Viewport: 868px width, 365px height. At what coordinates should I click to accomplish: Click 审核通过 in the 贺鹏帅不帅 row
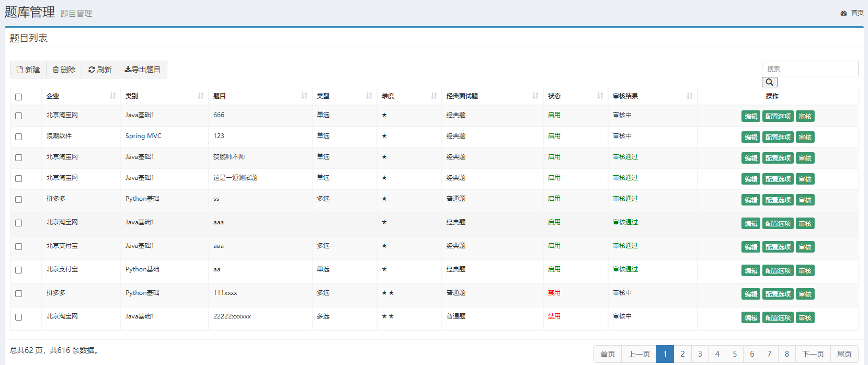point(625,157)
